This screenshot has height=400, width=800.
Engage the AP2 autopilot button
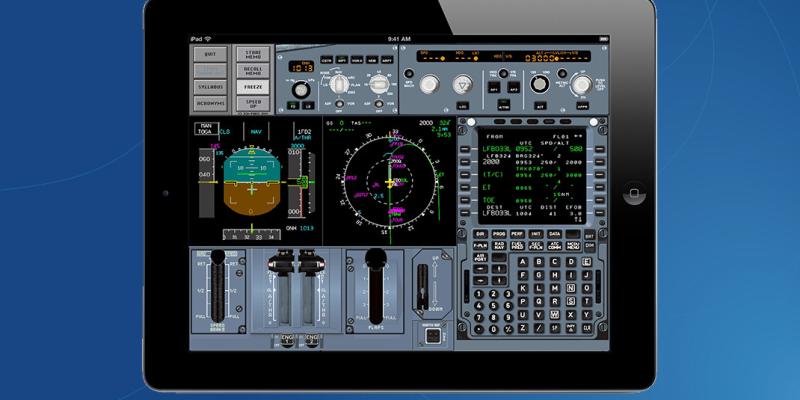(514, 87)
